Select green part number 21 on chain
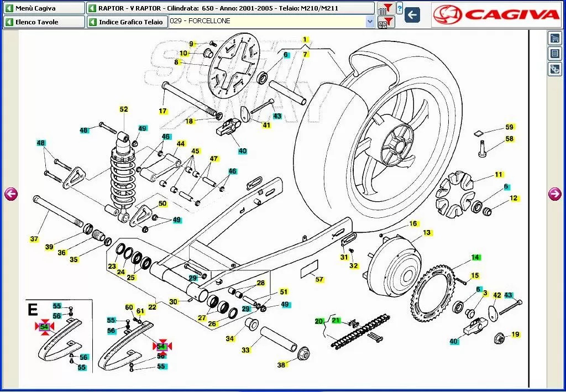The image size is (566, 392). 337,321
